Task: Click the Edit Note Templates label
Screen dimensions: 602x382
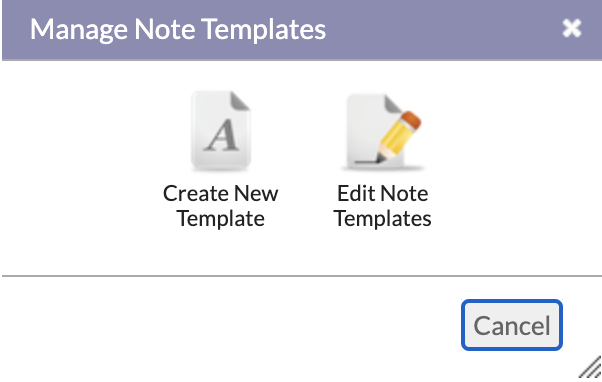Action: (x=382, y=206)
